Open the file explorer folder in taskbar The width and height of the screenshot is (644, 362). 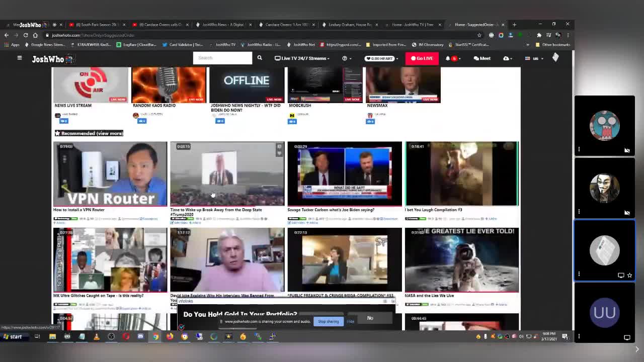(x=52, y=337)
